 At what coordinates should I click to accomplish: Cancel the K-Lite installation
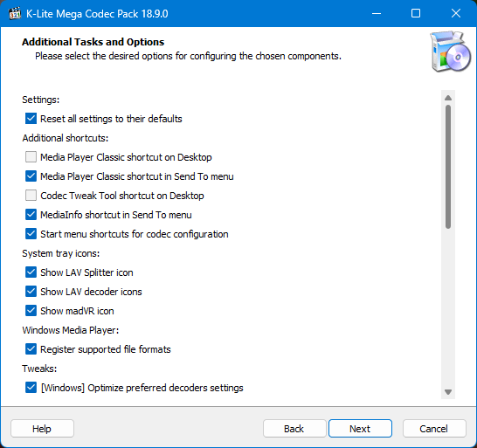(434, 429)
